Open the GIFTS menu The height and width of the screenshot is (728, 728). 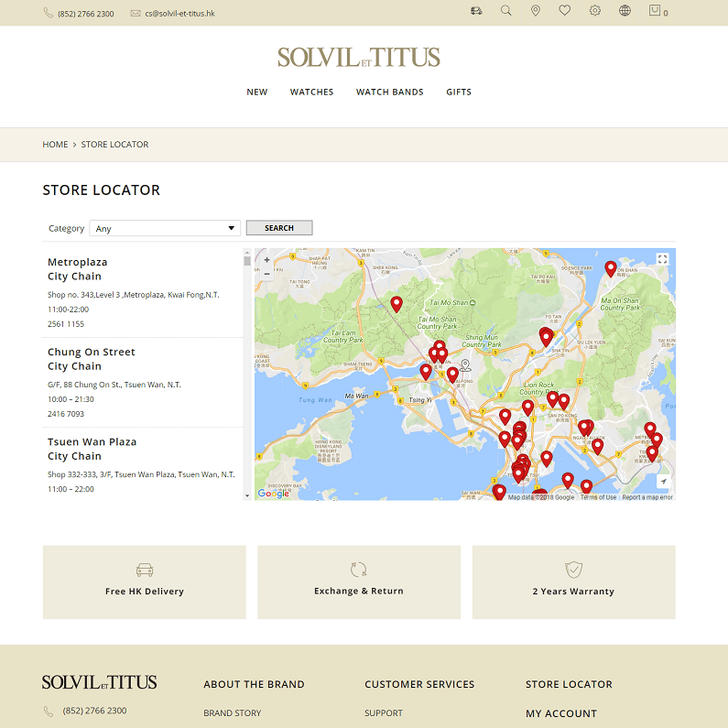(459, 92)
